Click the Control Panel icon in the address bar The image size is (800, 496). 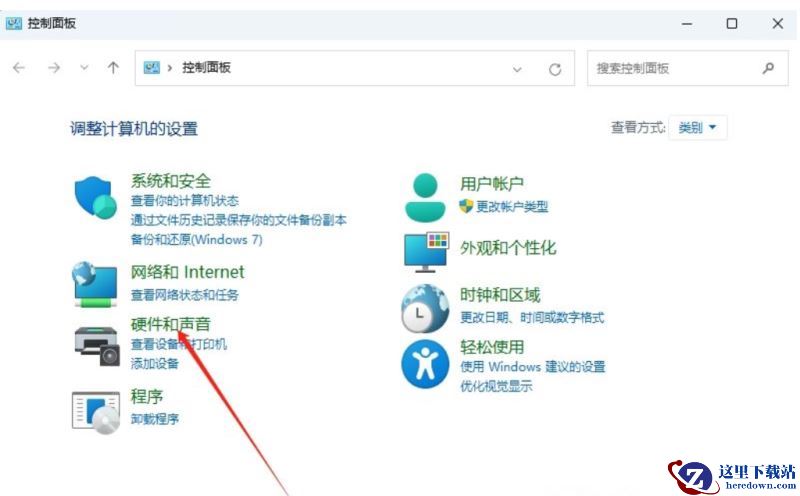tap(152, 67)
